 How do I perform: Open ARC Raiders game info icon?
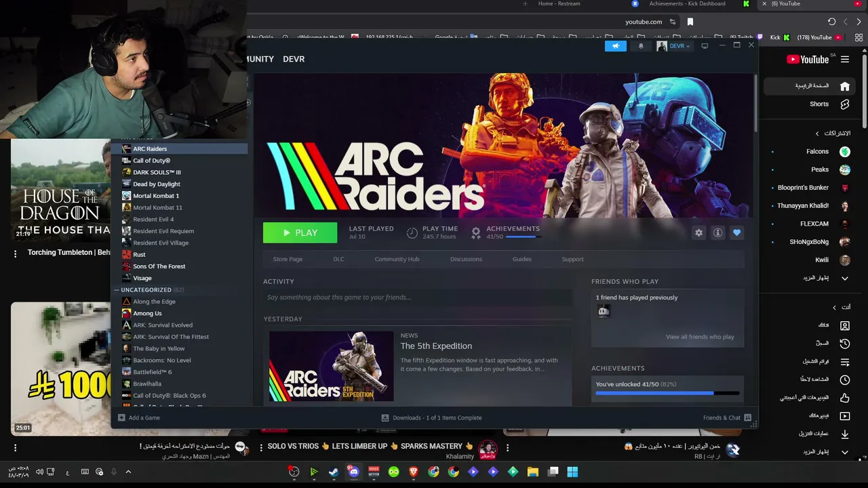717,232
